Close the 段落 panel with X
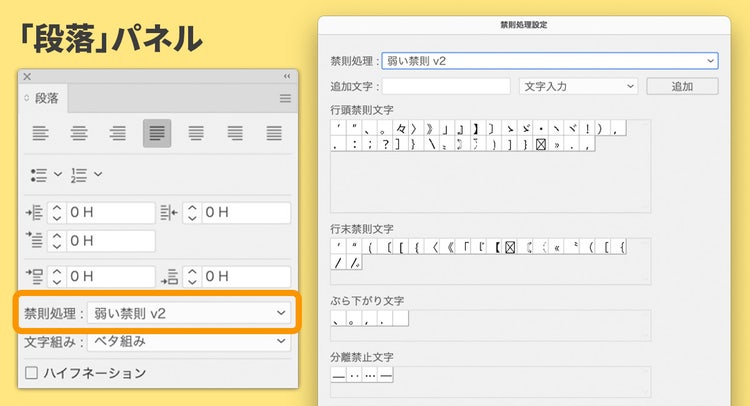The height and width of the screenshot is (406, 750). point(27,77)
